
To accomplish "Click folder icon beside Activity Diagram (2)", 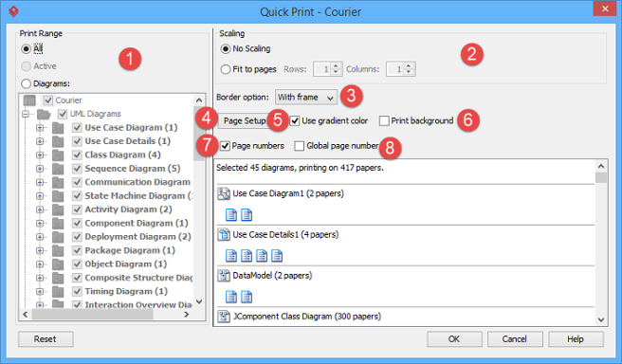I will [58, 209].
